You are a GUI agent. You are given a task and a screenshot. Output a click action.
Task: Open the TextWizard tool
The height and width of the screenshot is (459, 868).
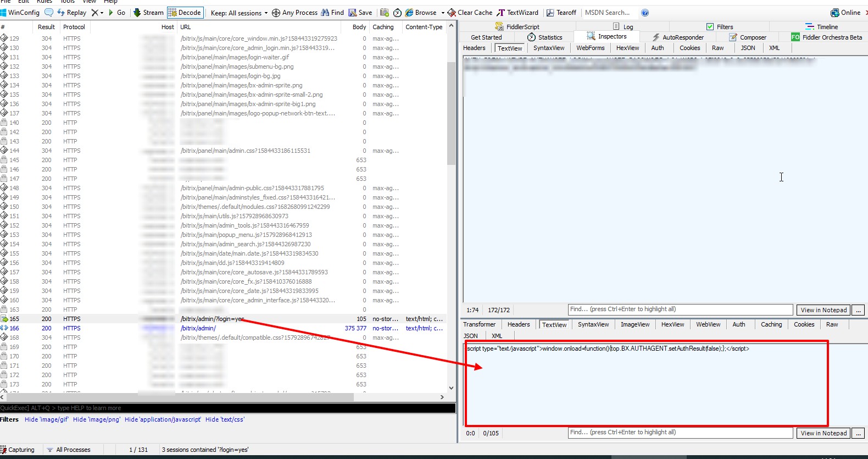click(x=518, y=13)
